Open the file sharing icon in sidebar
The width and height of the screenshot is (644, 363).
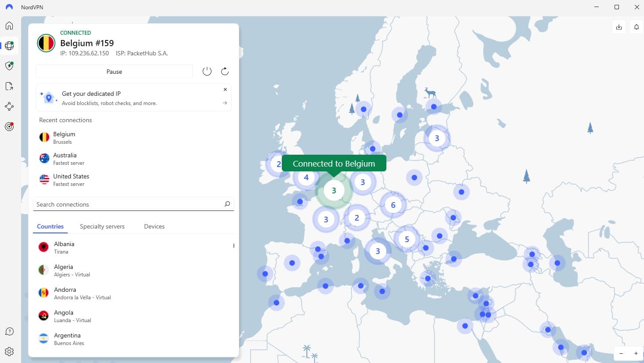coord(9,86)
